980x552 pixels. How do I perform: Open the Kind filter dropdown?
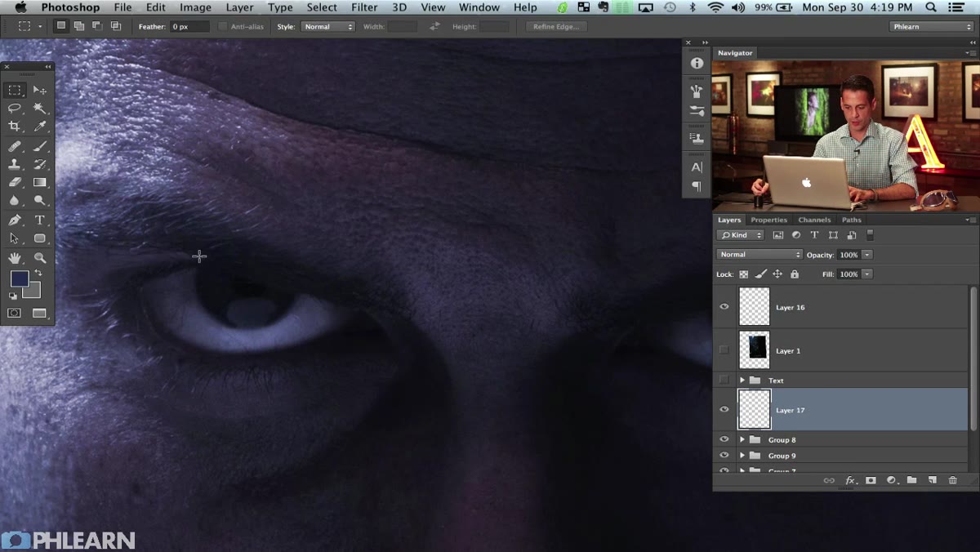tap(741, 235)
